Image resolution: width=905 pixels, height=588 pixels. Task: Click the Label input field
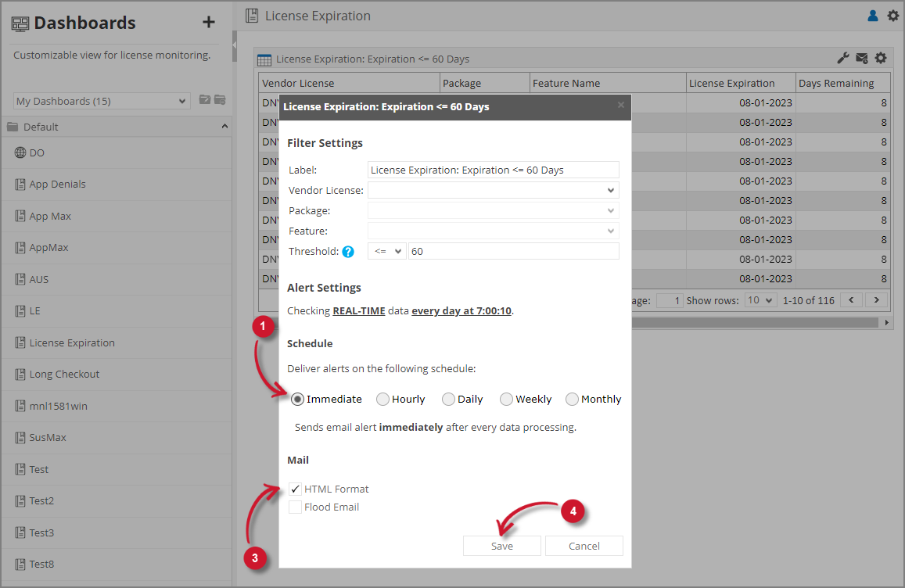point(494,170)
